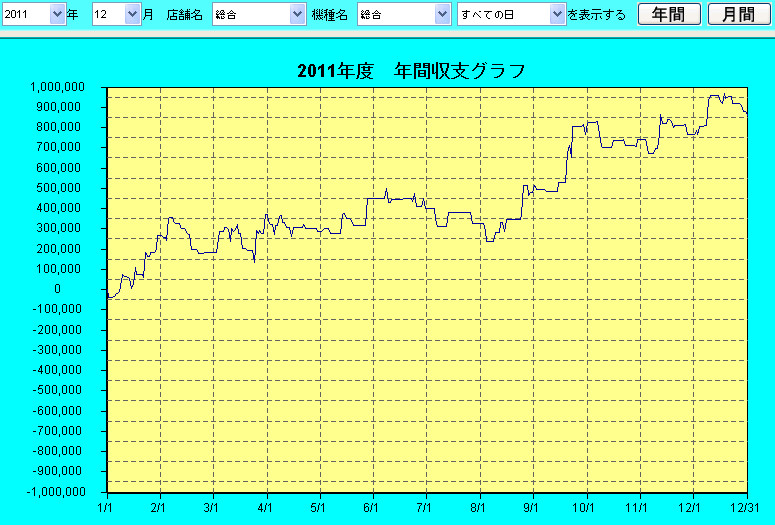Click the 3/1 x-axis date label

[211, 508]
